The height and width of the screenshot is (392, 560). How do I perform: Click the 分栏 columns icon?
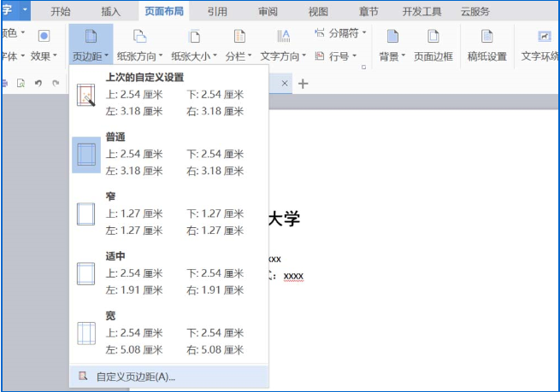pyautogui.click(x=239, y=37)
